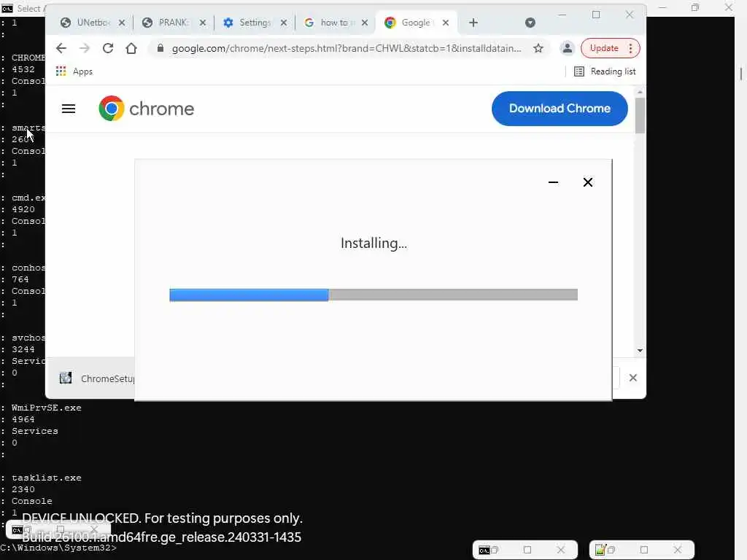
Task: Click PID value 4964 in command prompt
Action: pos(23,419)
